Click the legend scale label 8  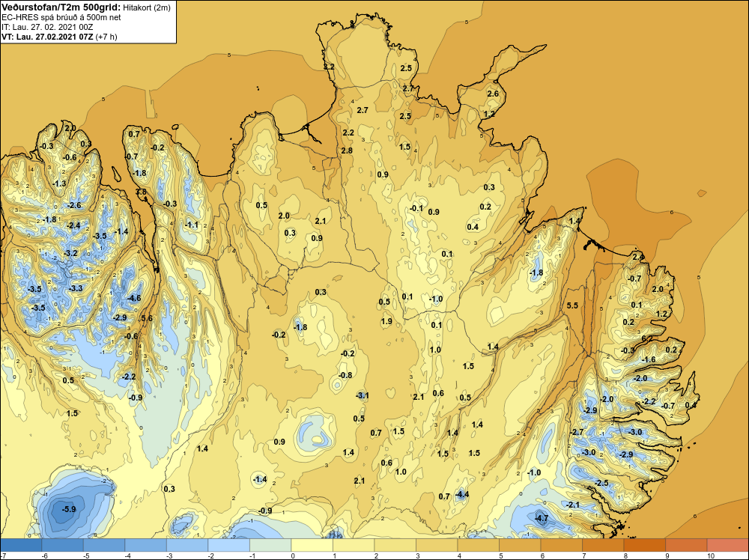pos(625,556)
